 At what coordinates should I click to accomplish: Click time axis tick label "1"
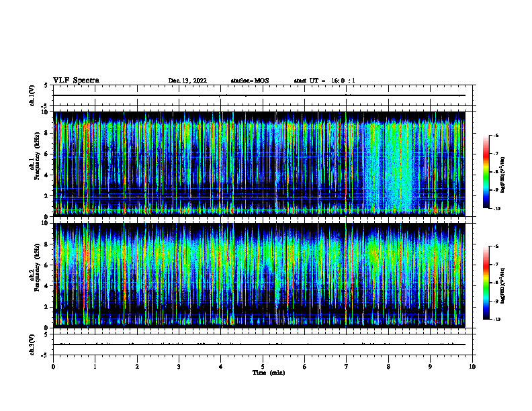coord(95,367)
